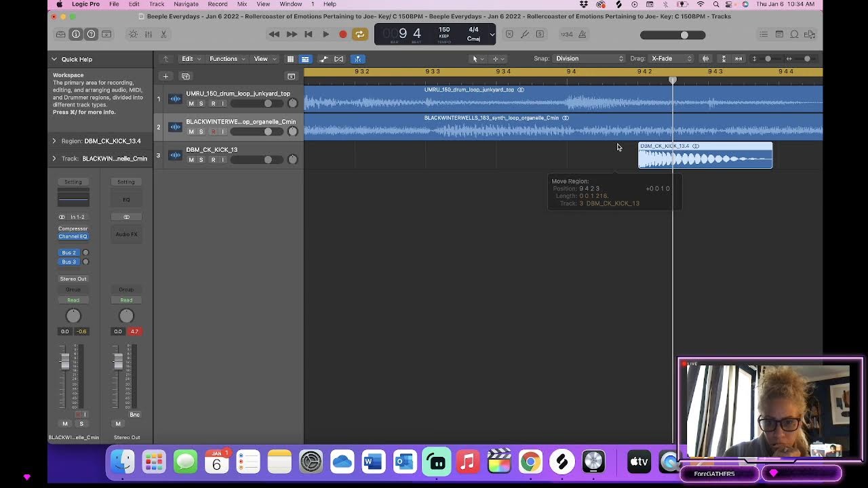
Task: Toggle the blue Catch Playhead icon
Action: (357, 59)
